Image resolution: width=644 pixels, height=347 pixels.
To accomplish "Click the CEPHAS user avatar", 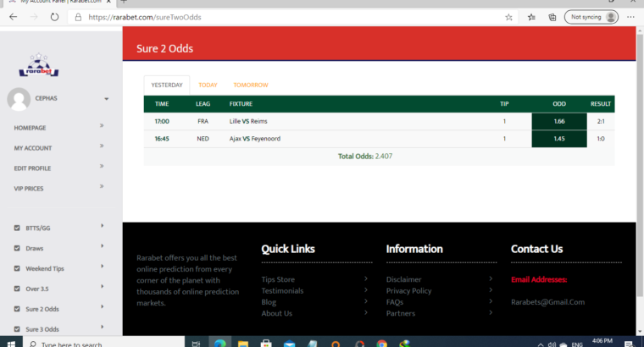I will (x=19, y=99).
